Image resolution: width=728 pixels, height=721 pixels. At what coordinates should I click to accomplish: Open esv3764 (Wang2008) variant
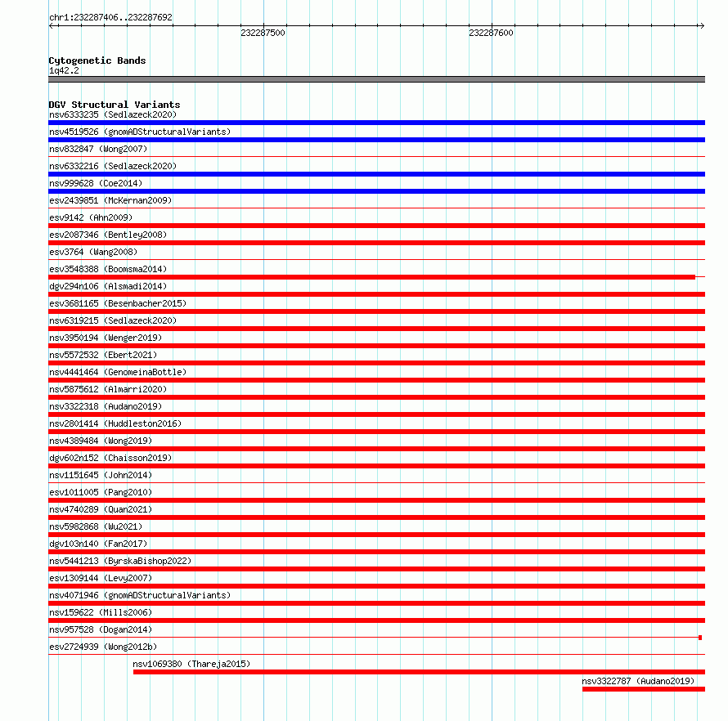93,252
